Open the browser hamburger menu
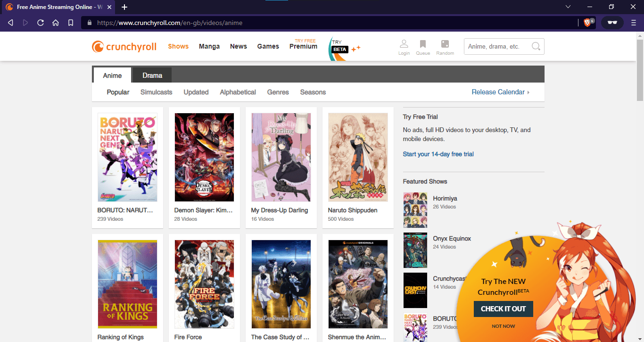This screenshot has width=644, height=342. click(x=634, y=23)
